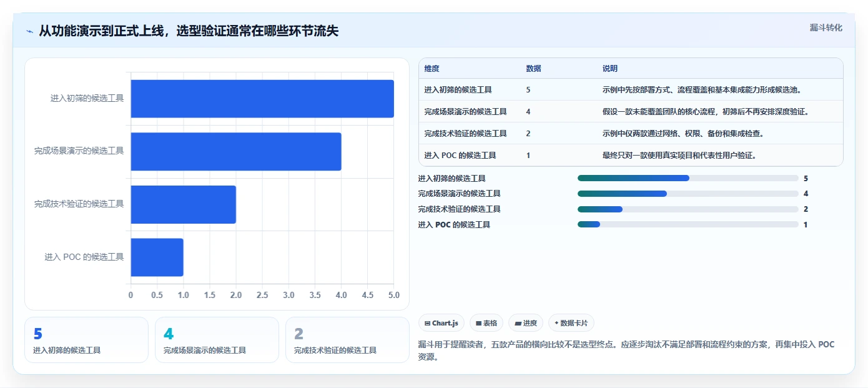Click the summary paragraph starting 漏斗用于提醒读者
The width and height of the screenshot is (868, 388).
[x=626, y=351]
